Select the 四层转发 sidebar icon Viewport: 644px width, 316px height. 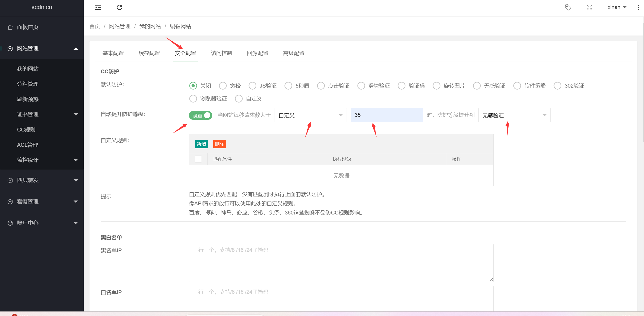coord(10,180)
